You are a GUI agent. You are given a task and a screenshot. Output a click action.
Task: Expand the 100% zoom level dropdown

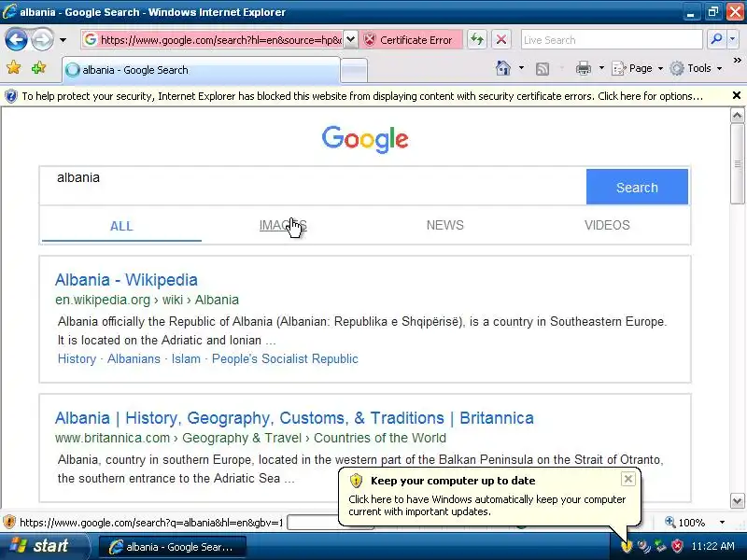pos(722,523)
